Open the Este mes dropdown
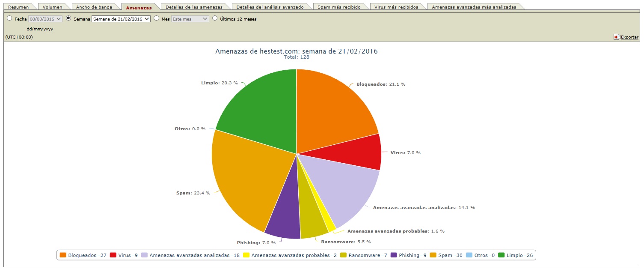The image size is (644, 275). 190,19
